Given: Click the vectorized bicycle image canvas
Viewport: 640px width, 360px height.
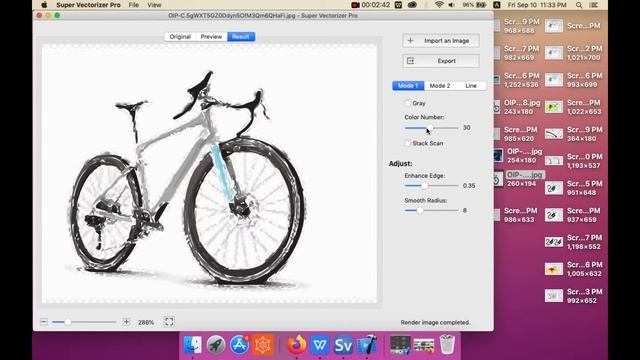Looking at the screenshot, I should 209,173.
